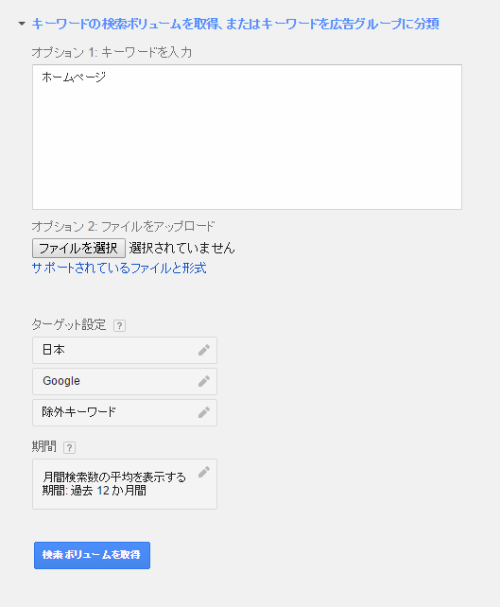Select the 日本 location targeting field
500x607 pixels.
pos(125,350)
